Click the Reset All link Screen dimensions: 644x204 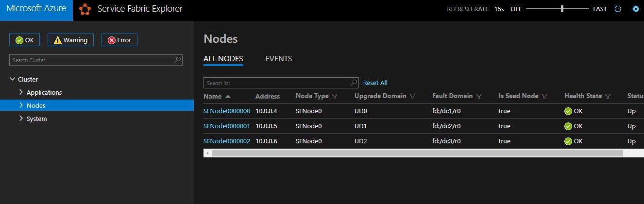[x=375, y=83]
